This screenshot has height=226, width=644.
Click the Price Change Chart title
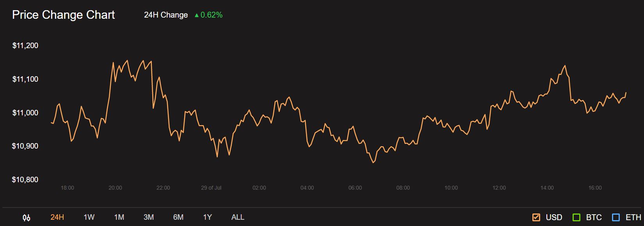[x=64, y=15]
